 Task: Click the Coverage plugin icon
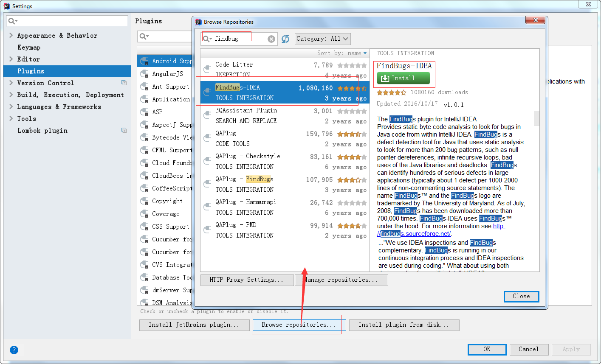(x=144, y=214)
